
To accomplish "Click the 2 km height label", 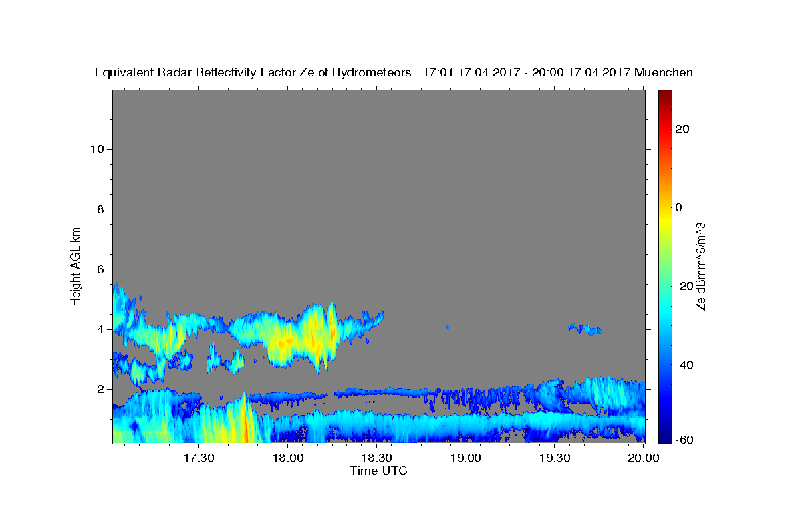I will [100, 389].
